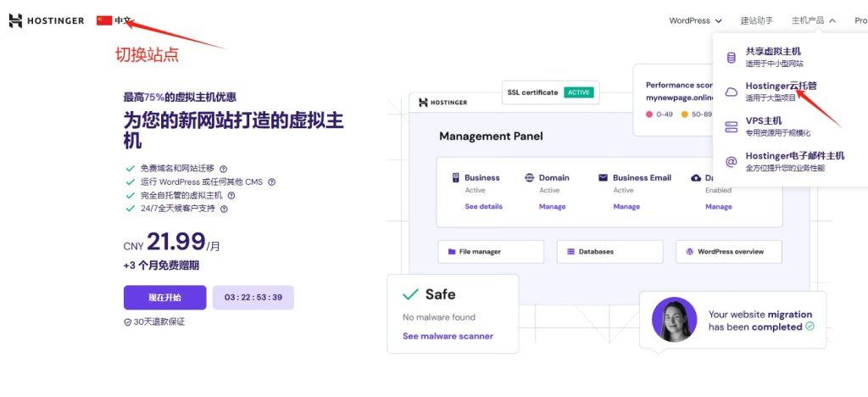Click the Business plan icon in panel
Viewport: 868px width, 397px height.
tap(455, 178)
